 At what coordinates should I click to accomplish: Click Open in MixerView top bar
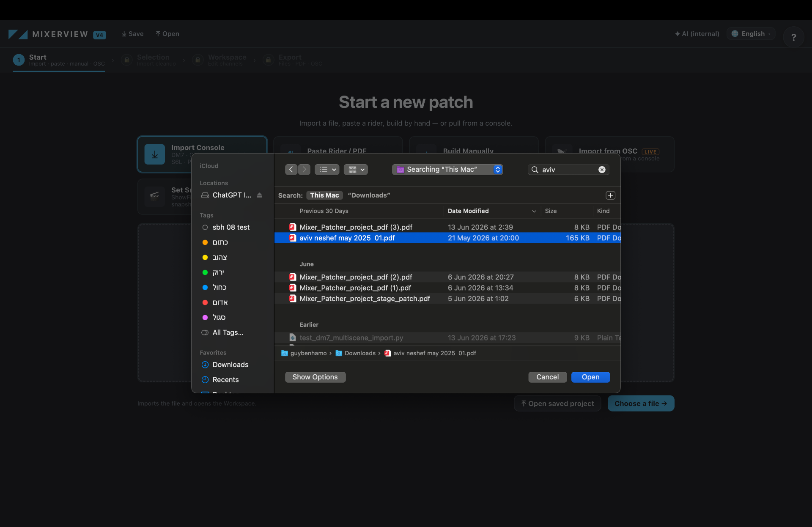coord(167,34)
